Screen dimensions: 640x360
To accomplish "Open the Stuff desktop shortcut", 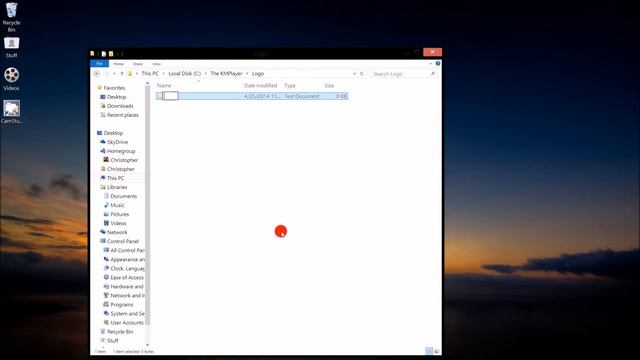I will coord(11,47).
